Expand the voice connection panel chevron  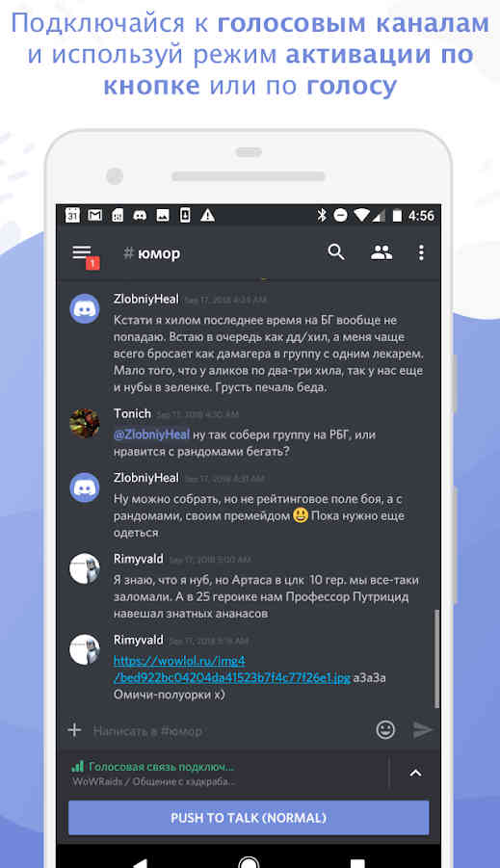pos(415,773)
